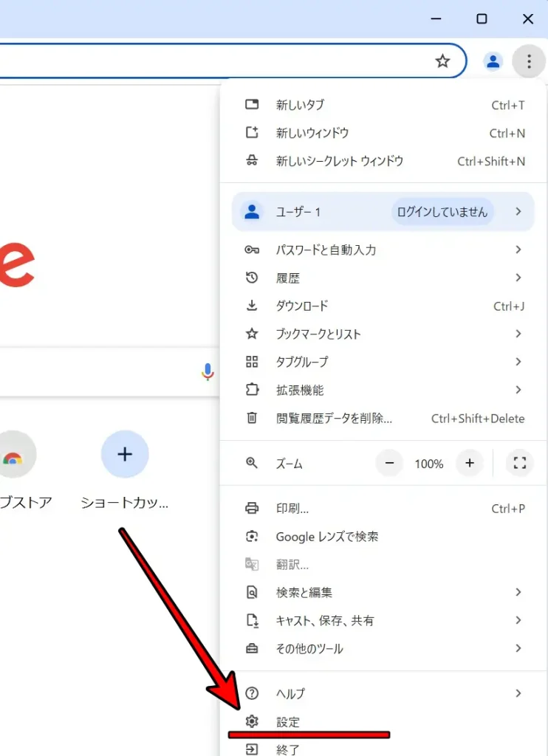Viewport: 548px width, 756px height.
Task: Click the puzzle icon beside 拡張機能
Action: click(x=252, y=390)
